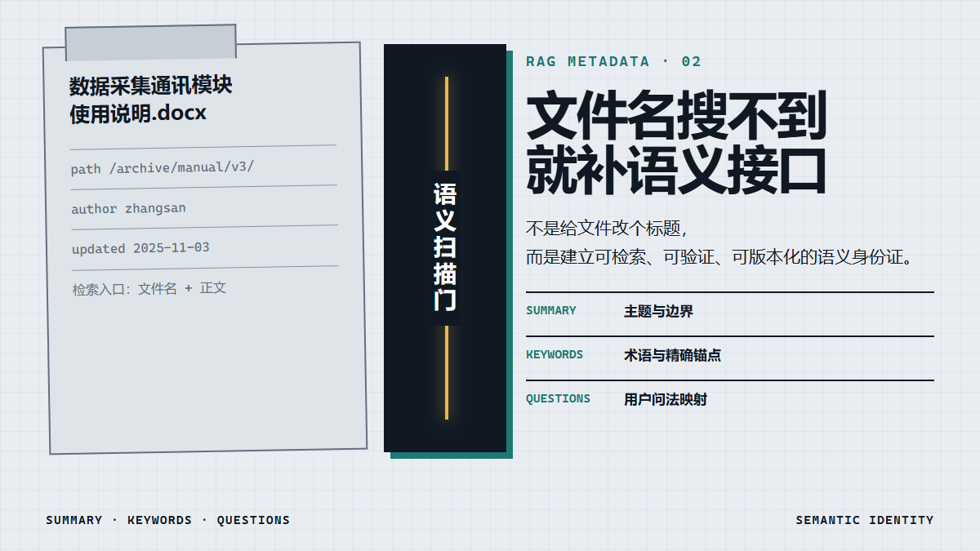
Task: Click the footer SEMANTIC IDENTITY text
Action: [865, 520]
